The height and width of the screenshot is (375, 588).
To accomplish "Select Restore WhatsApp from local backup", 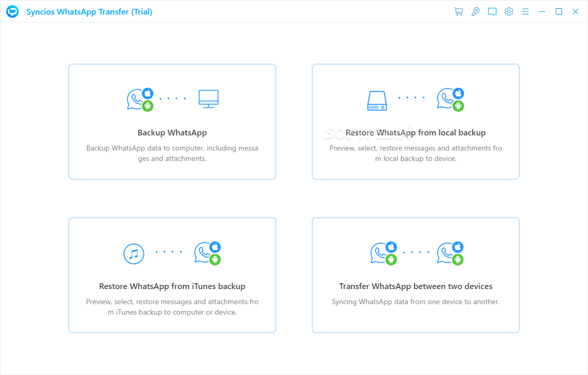I will (x=415, y=132).
